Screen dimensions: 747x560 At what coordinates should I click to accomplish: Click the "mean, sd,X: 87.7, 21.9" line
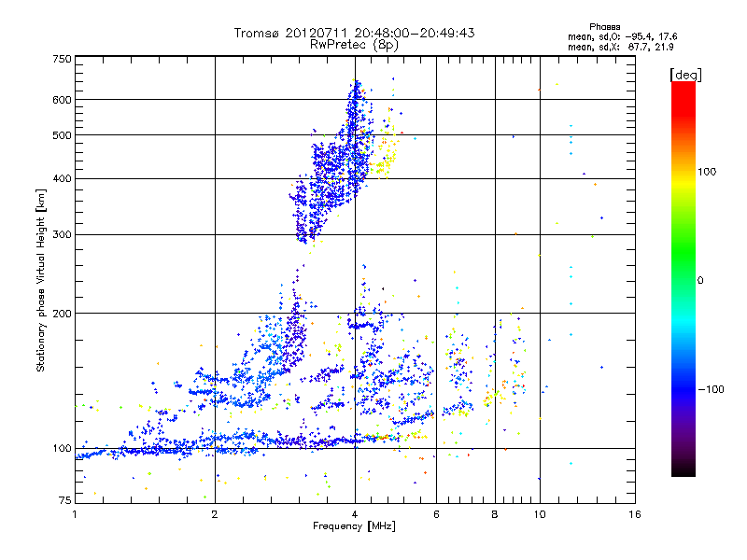[620, 48]
